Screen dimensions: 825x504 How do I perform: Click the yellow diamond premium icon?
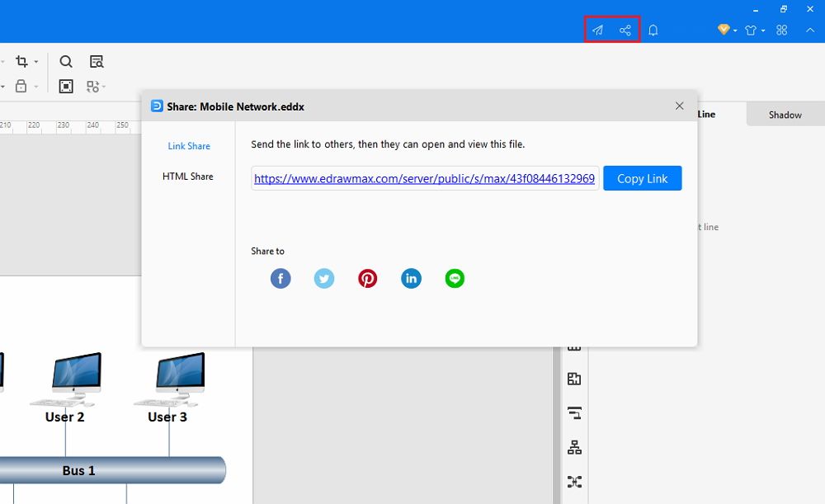(x=724, y=30)
